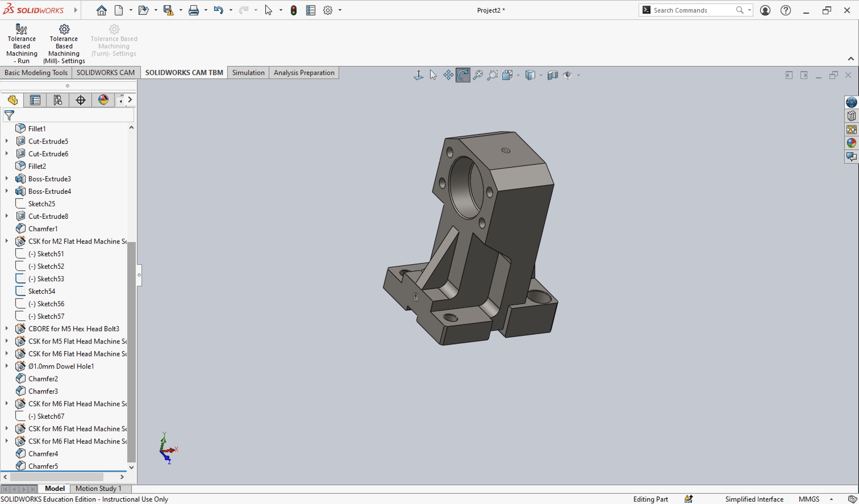Click the Zoom to Fit icon
This screenshot has height=504, width=859.
pyautogui.click(x=478, y=75)
